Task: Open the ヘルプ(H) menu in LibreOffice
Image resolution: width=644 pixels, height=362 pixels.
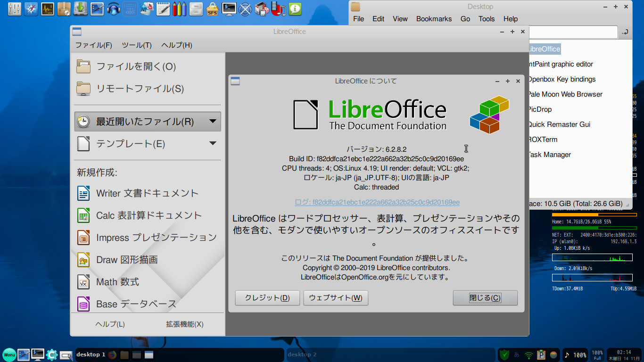Action: 177,45
